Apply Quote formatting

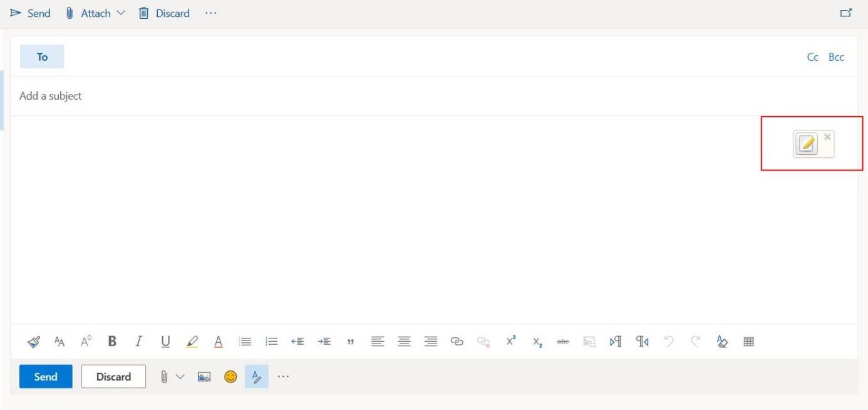(351, 342)
